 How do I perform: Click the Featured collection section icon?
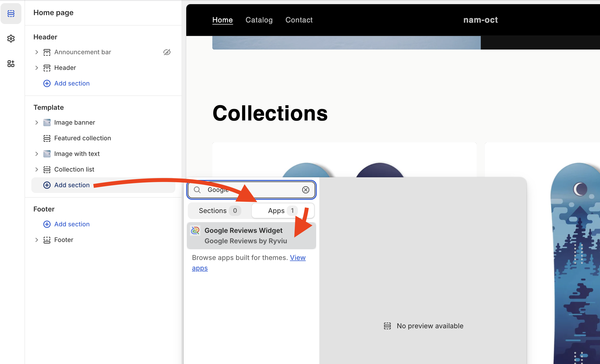(47, 138)
